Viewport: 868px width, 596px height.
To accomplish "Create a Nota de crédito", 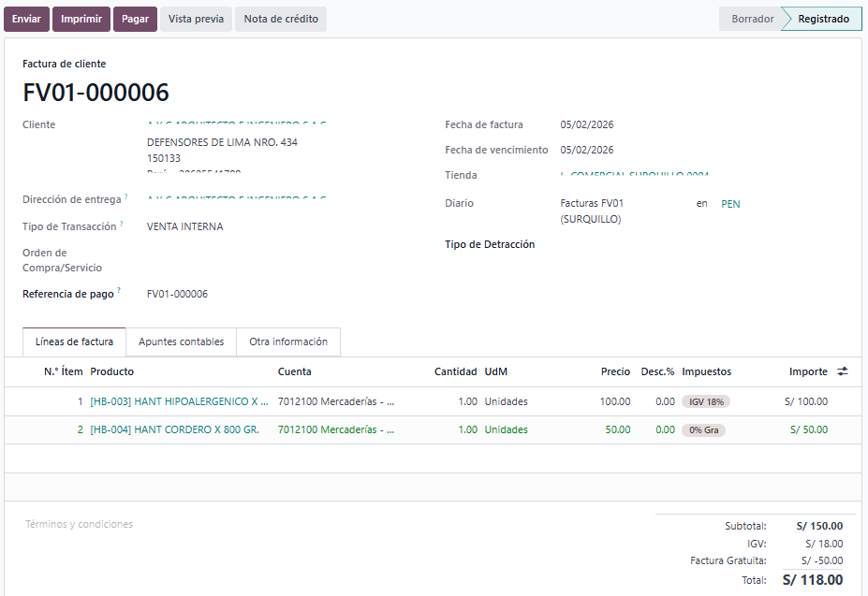I will [281, 20].
